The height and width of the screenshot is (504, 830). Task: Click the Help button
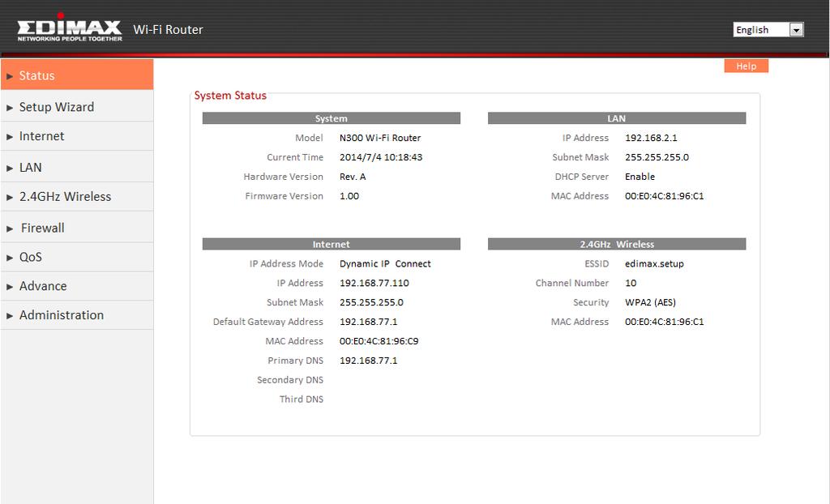pos(746,66)
